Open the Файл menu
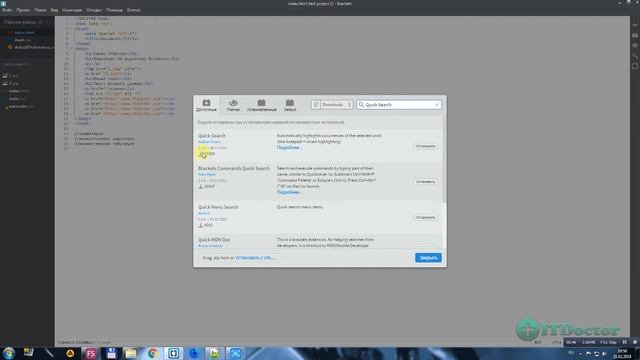 pyautogui.click(x=7, y=10)
